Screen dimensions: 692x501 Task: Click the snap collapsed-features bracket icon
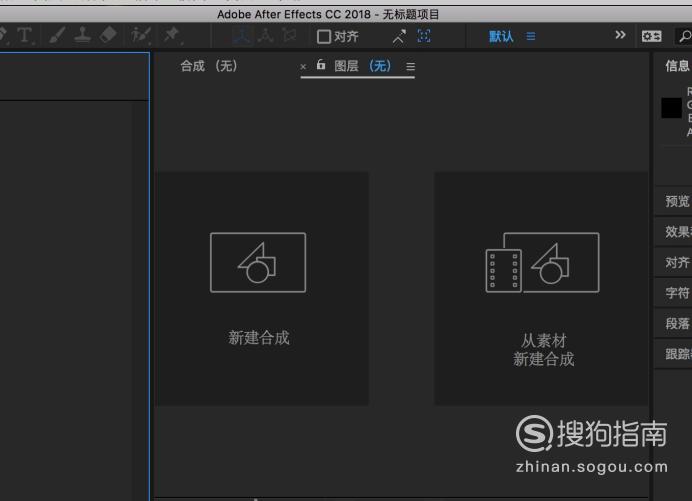[x=424, y=36]
